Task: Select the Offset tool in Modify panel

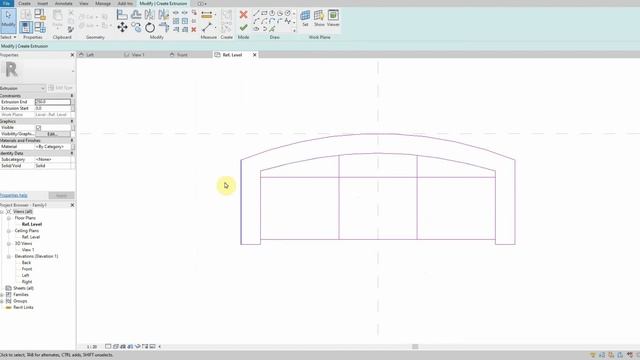Action: click(136, 15)
